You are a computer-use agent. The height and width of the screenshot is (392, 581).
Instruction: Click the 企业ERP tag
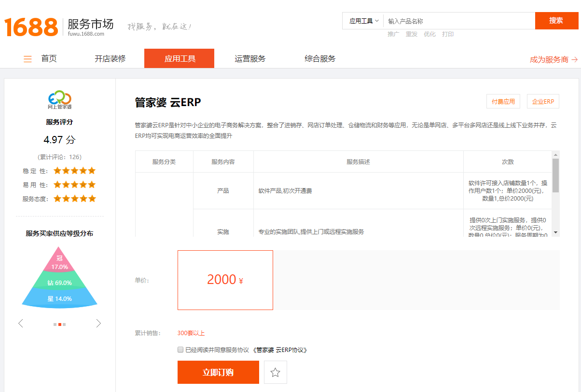pos(543,101)
